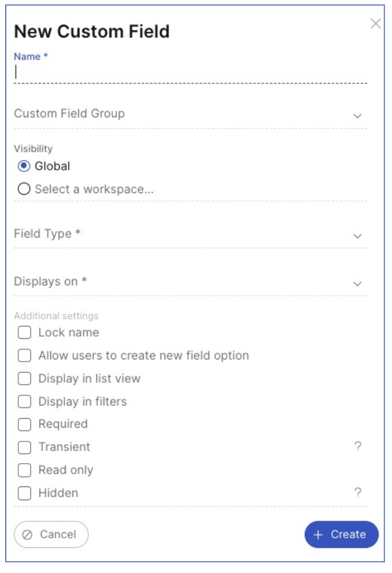
Task: Click the Create button
Action: [x=341, y=534]
